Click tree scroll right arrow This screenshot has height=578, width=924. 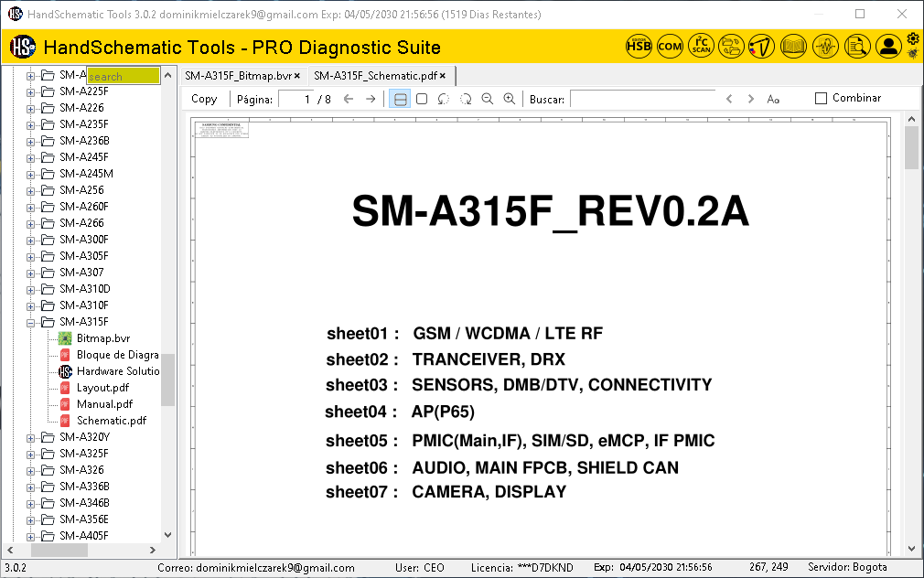pyautogui.click(x=153, y=550)
